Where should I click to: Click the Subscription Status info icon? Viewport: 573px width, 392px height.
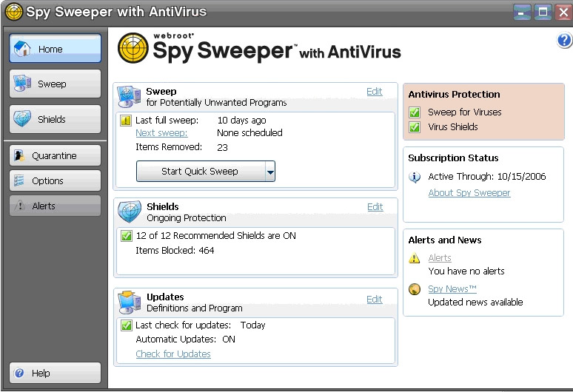tap(415, 177)
